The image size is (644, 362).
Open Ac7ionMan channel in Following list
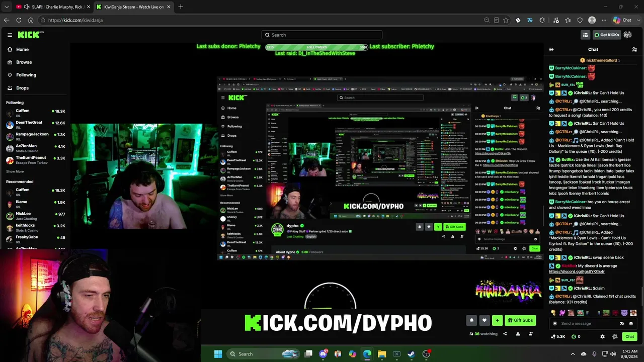point(35,148)
